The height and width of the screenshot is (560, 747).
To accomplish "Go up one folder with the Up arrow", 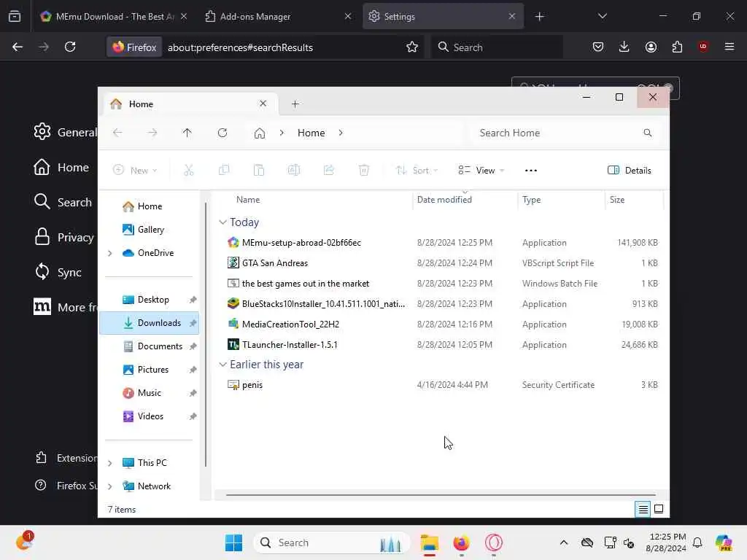I will click(187, 133).
